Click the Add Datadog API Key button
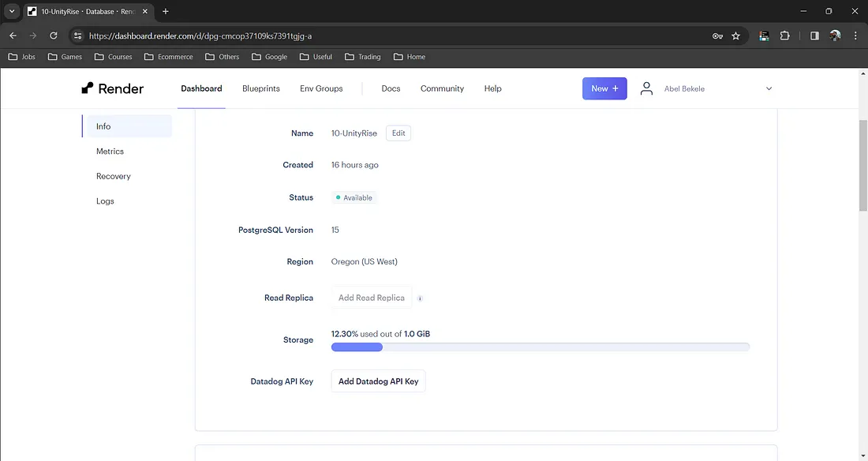The width and height of the screenshot is (868, 461). tap(378, 380)
